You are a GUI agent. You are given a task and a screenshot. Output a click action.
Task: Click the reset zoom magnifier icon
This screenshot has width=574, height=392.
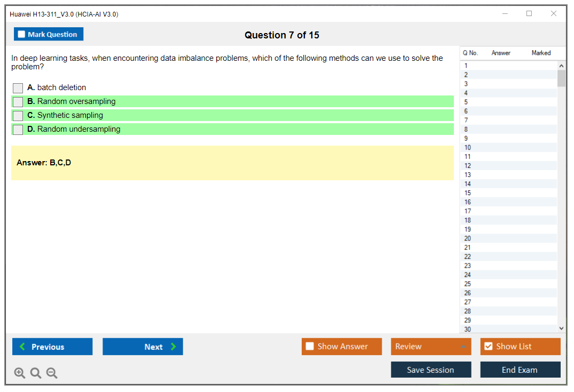36,373
